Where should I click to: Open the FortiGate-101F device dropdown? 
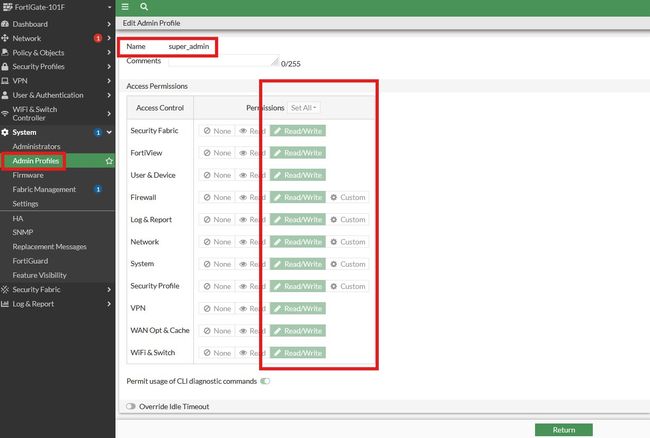tap(109, 7)
